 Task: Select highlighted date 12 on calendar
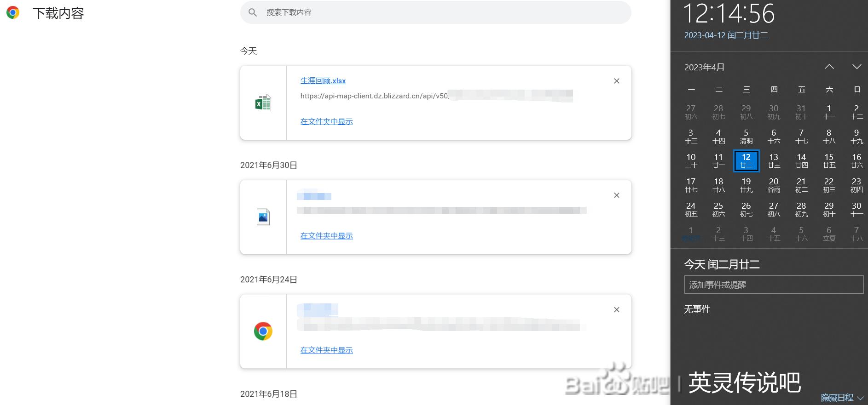click(746, 161)
